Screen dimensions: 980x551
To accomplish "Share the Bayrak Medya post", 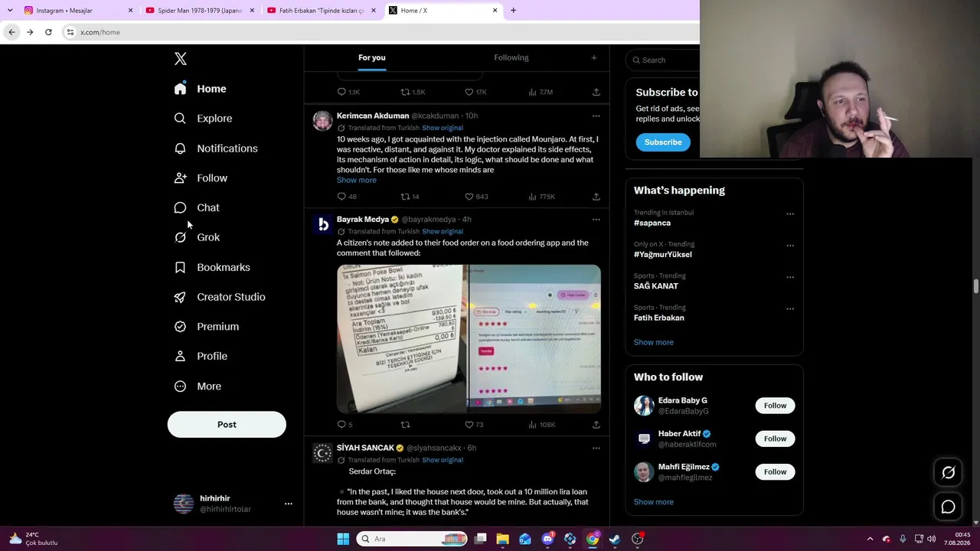I will click(596, 425).
